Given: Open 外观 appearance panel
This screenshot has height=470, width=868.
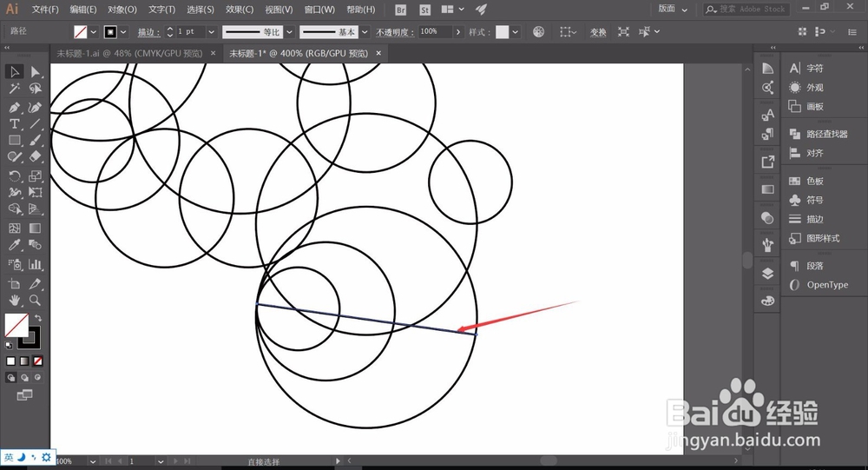Looking at the screenshot, I should click(814, 88).
